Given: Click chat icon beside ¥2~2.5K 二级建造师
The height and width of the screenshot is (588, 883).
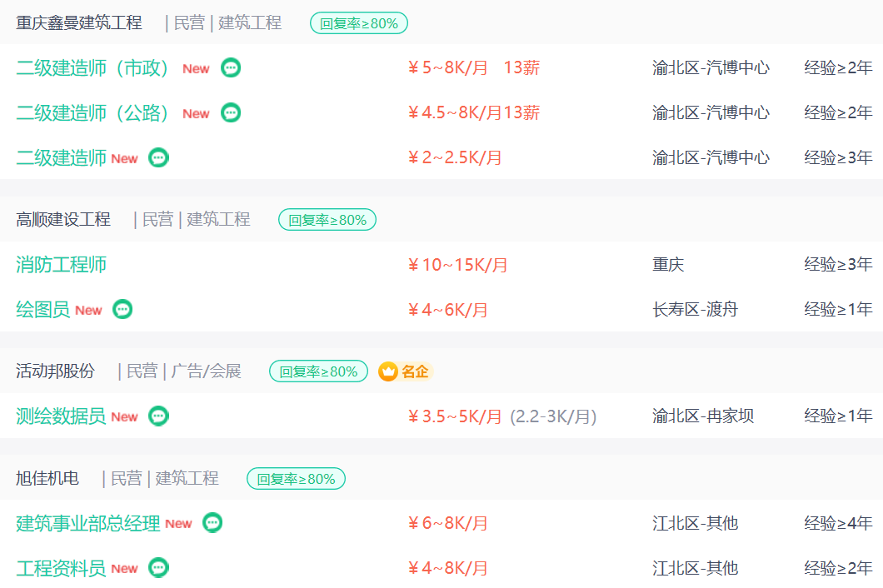Looking at the screenshot, I should pos(158,157).
